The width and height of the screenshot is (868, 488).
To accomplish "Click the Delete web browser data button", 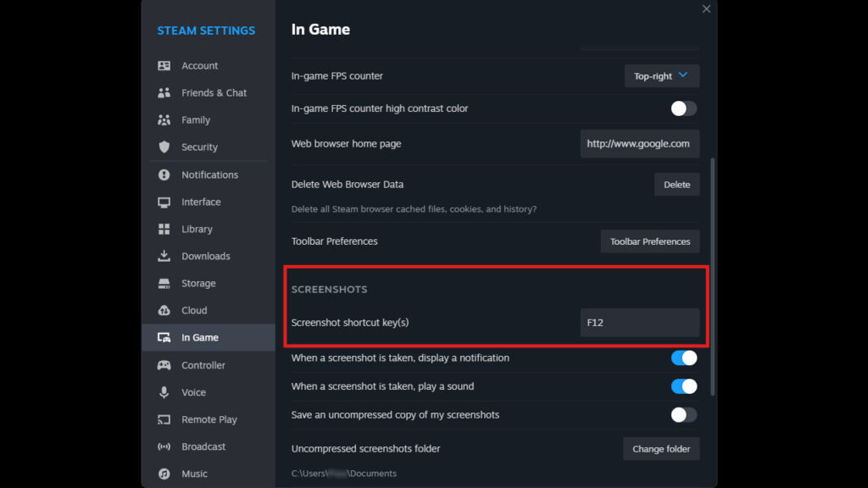I will pos(676,184).
